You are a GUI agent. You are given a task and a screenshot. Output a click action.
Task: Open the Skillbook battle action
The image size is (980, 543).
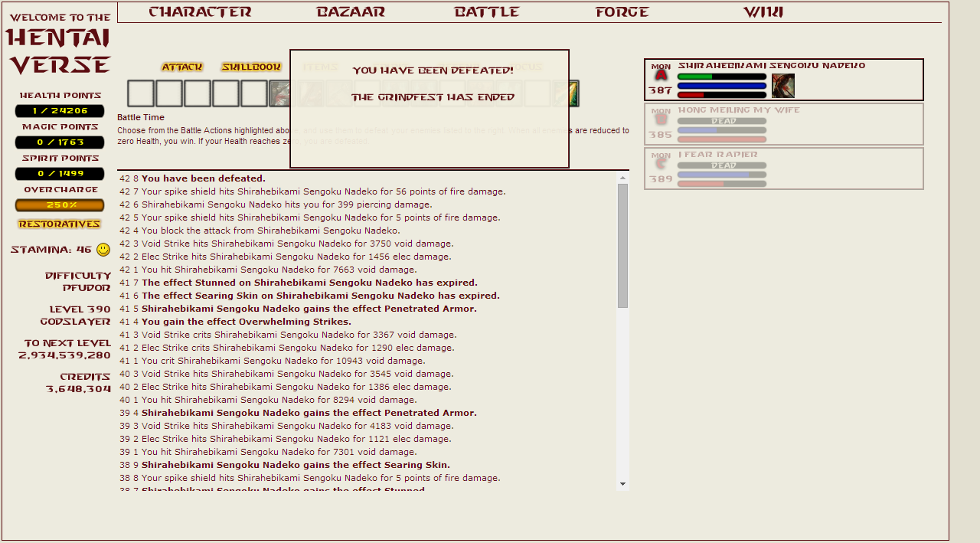point(252,67)
